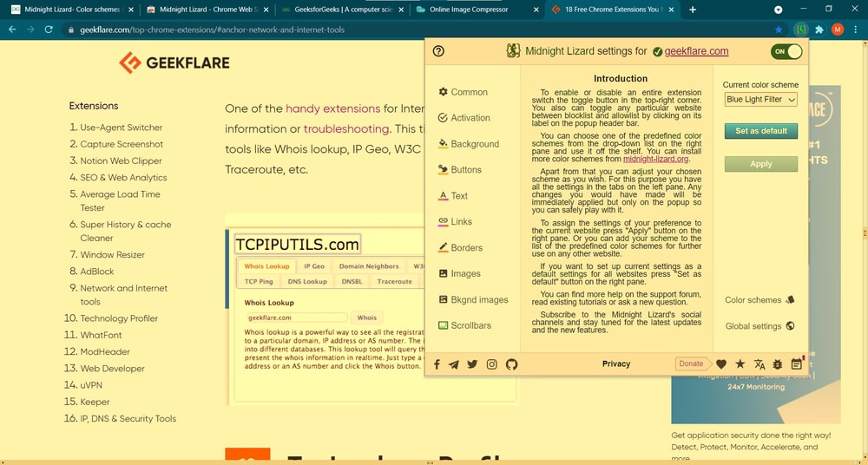
Task: Open the Instagram icon in popup footer
Action: coord(491,364)
